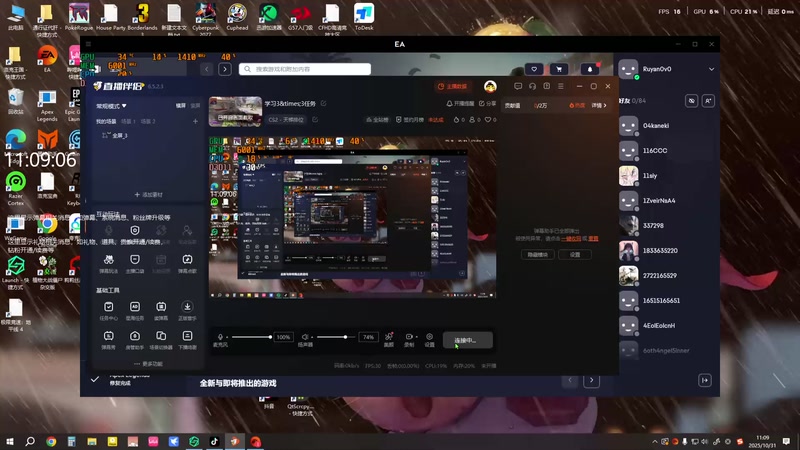Select the 场景 2 tab
The width and height of the screenshot is (800, 450).
pyautogui.click(x=148, y=121)
